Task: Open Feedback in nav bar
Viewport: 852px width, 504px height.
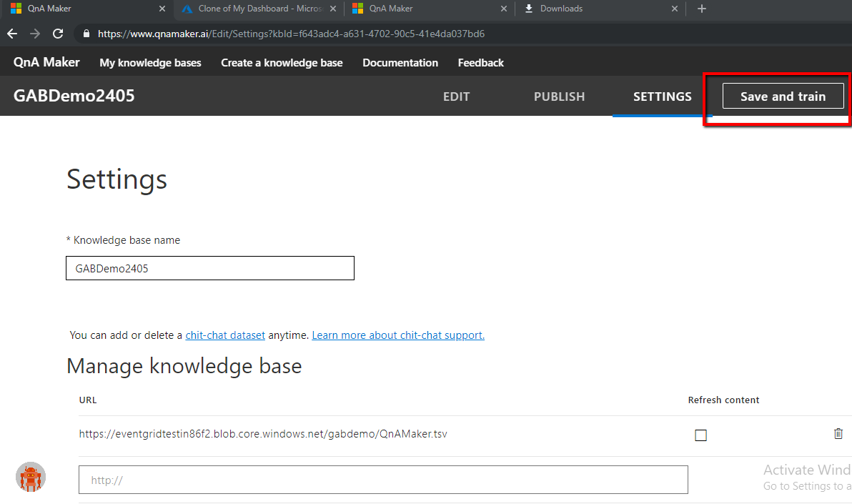Action: coord(481,63)
